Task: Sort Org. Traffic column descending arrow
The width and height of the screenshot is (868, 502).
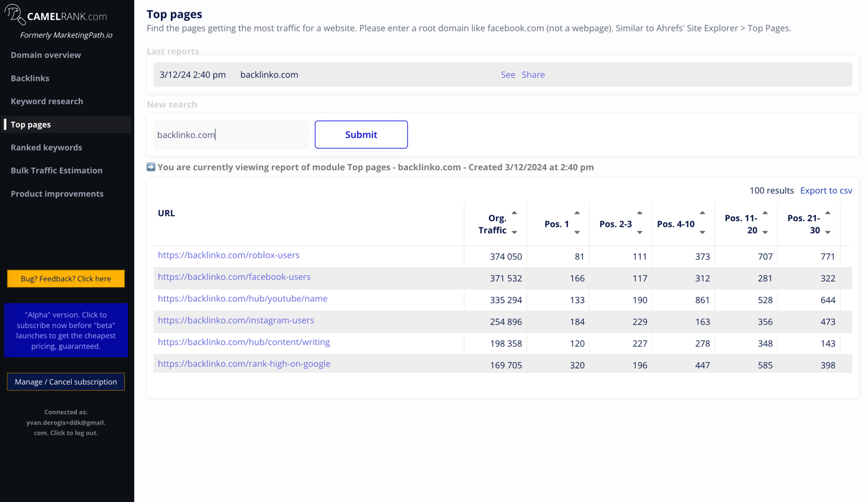Action: click(514, 232)
